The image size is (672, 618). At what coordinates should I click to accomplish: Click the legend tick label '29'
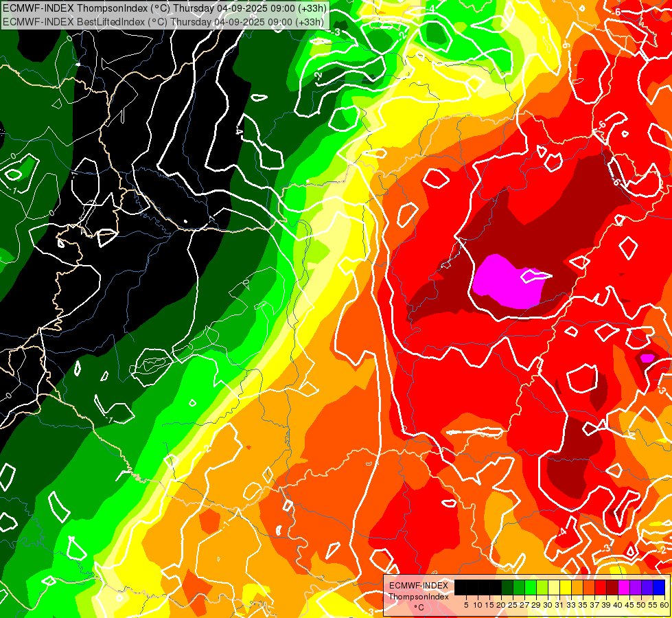click(x=537, y=605)
